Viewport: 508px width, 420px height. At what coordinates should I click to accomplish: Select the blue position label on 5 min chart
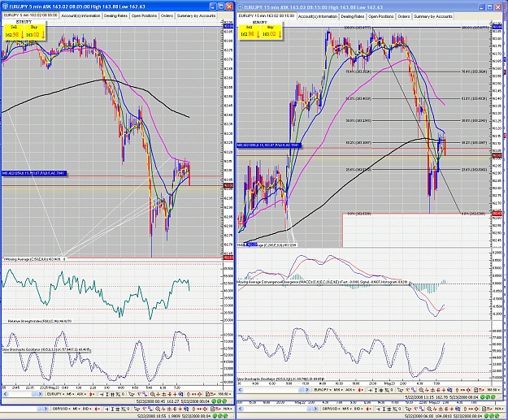(34, 174)
